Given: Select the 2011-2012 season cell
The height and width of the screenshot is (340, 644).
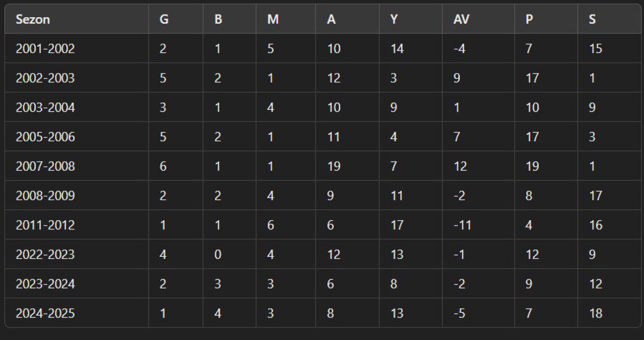Looking at the screenshot, I should [x=45, y=225].
